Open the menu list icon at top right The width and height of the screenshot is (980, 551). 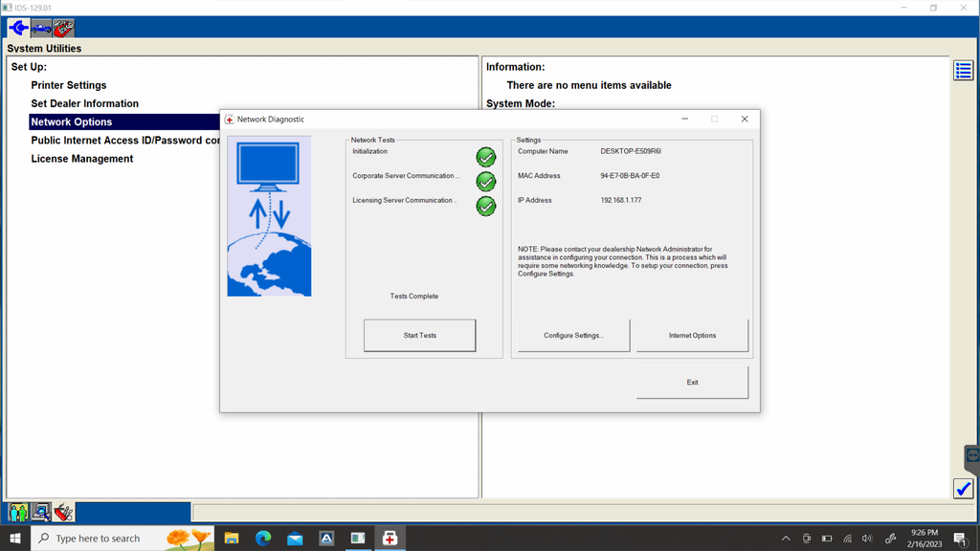point(963,70)
